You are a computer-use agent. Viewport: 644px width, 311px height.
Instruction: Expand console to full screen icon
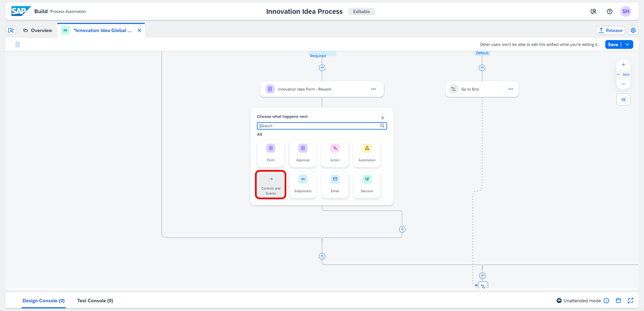[631, 301]
